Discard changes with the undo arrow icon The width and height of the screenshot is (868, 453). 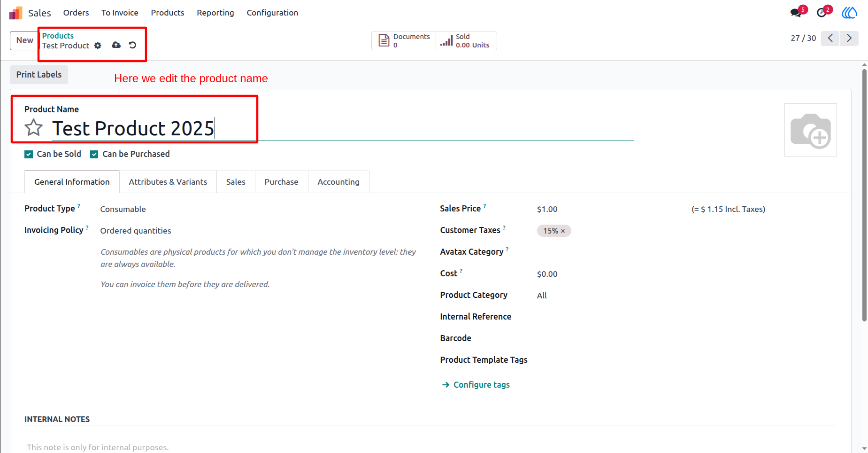pyautogui.click(x=133, y=45)
